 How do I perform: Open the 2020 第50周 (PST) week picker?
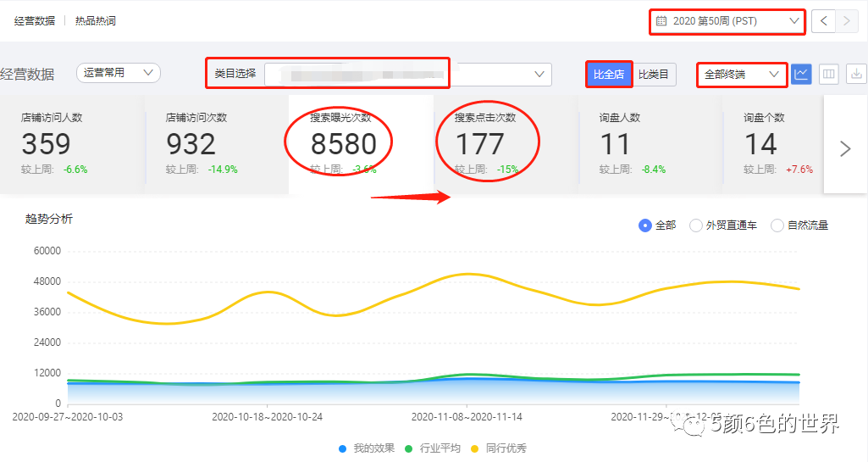click(727, 21)
